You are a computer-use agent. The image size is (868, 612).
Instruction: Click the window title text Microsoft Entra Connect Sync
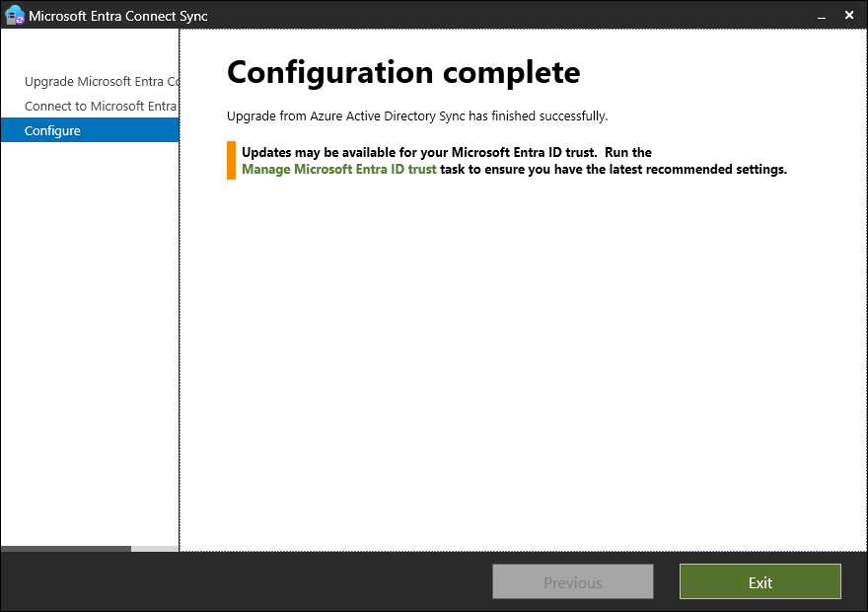(118, 16)
